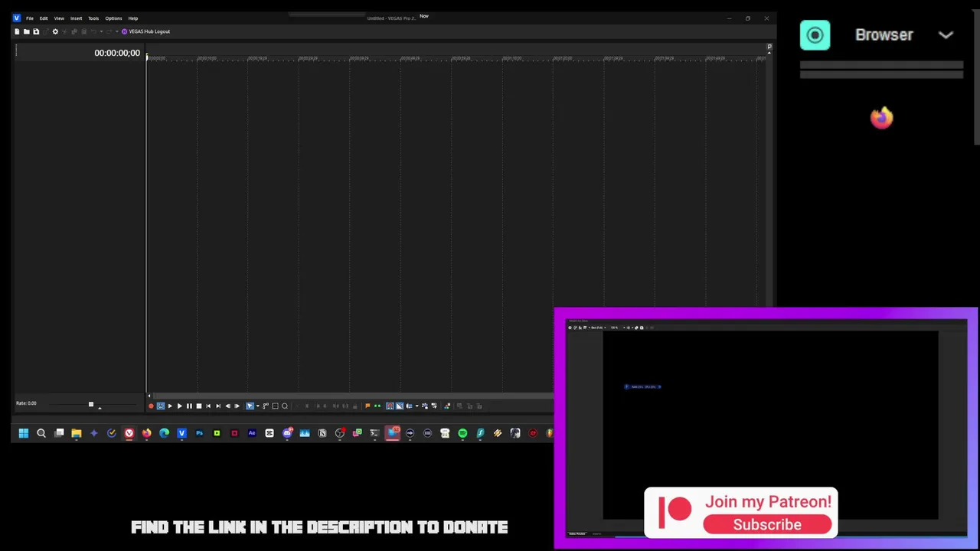
Task: Click the Cut scissors toolbar icon
Action: pyautogui.click(x=64, y=31)
